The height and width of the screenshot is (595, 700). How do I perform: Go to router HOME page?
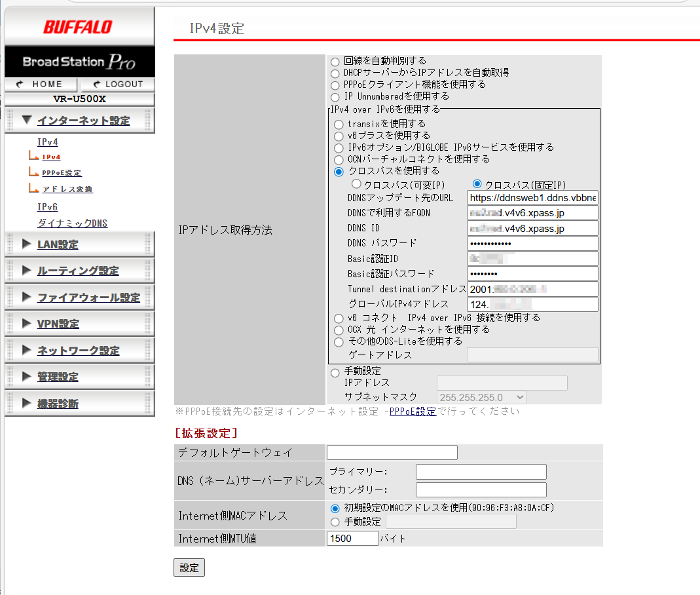[40, 84]
